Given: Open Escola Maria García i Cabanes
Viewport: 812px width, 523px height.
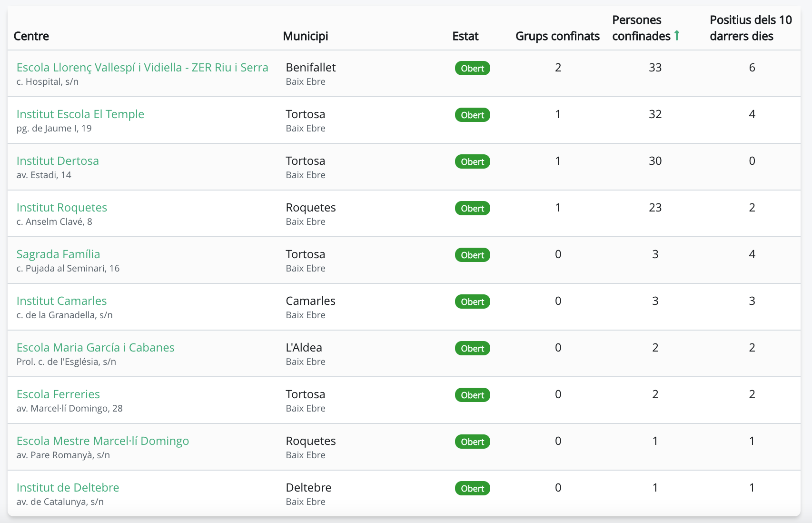Looking at the screenshot, I should (x=95, y=348).
